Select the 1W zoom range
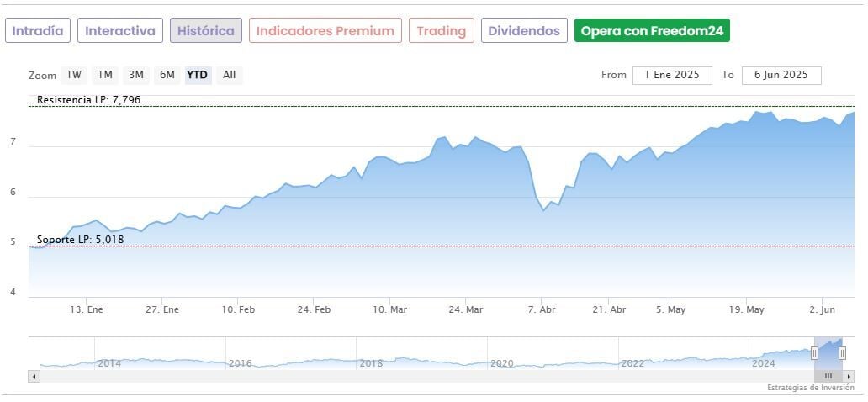The image size is (868, 402). pyautogui.click(x=74, y=75)
